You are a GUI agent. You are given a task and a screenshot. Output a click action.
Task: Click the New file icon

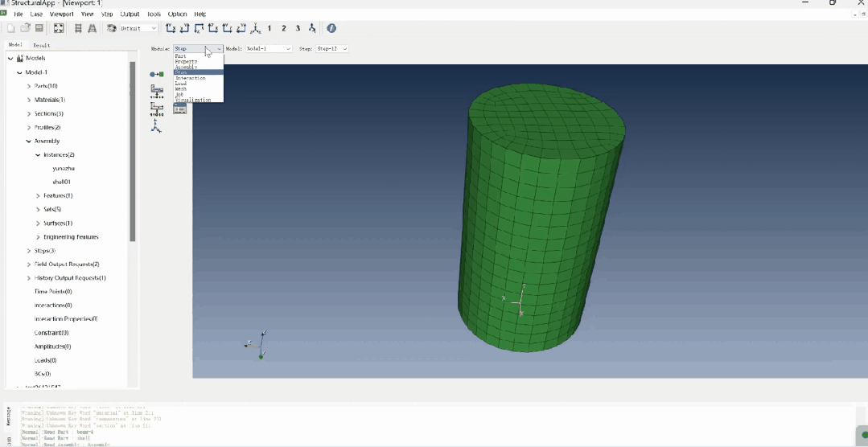(x=10, y=28)
